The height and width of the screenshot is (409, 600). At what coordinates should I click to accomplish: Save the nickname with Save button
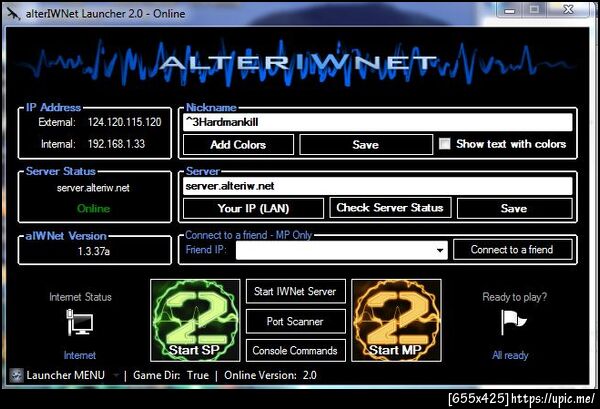(366, 145)
